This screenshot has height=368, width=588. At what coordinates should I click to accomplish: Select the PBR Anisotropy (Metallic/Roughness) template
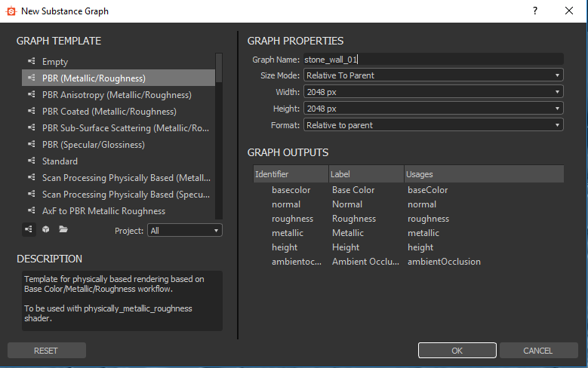tap(119, 95)
